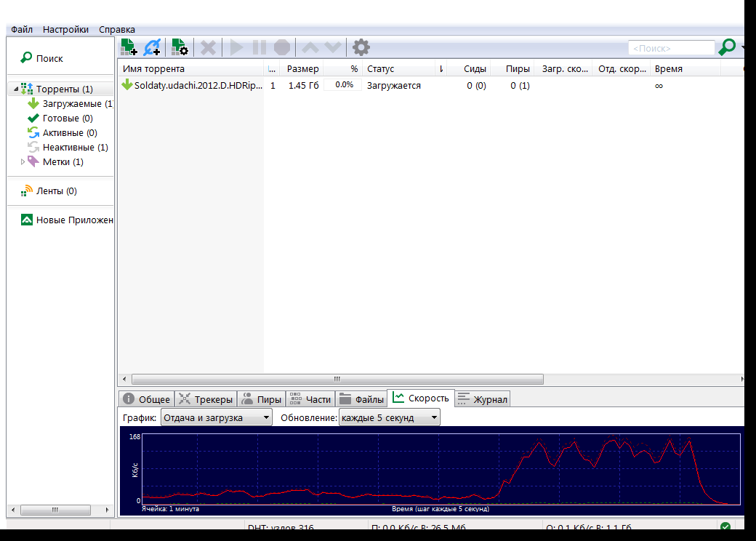
Task: Sort by the Размер column header
Action: tap(302, 69)
